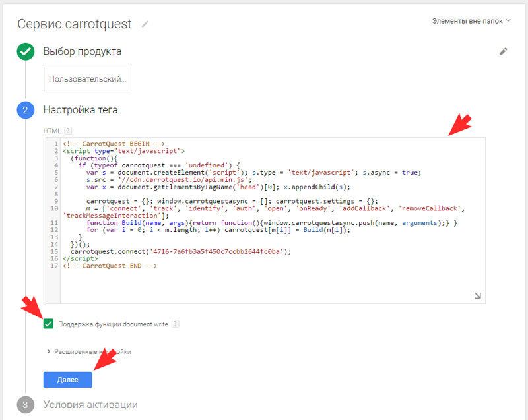This screenshot has width=528, height=420.
Task: Toggle Поддержка функции document.write checkbox
Action: tap(48, 324)
